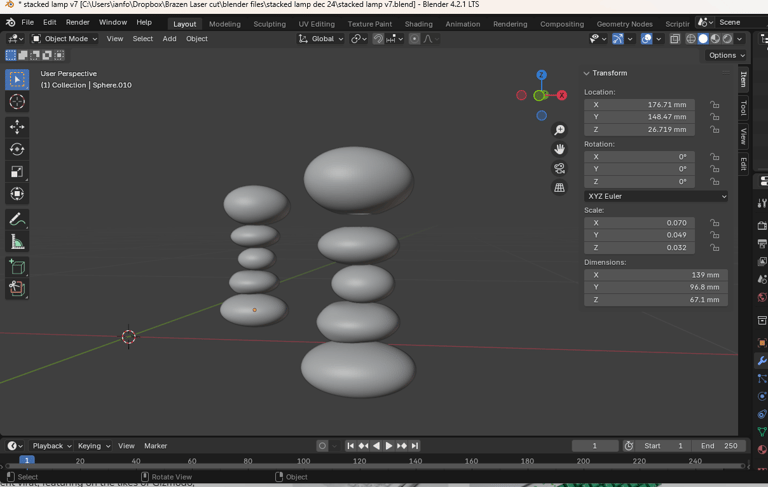Toggle lock for Location X

point(715,105)
